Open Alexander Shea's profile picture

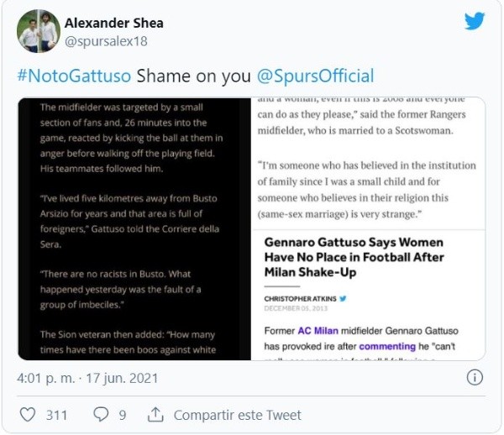point(38,31)
